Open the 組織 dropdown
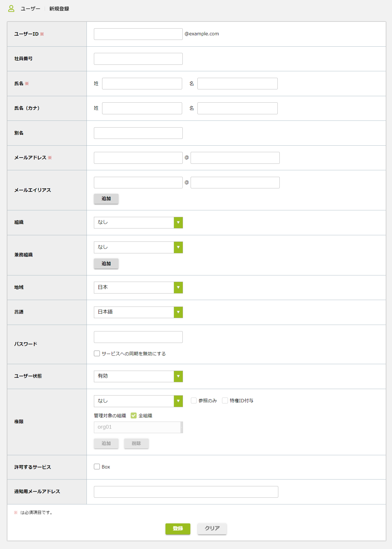The height and width of the screenshot is (549, 392). click(138, 223)
